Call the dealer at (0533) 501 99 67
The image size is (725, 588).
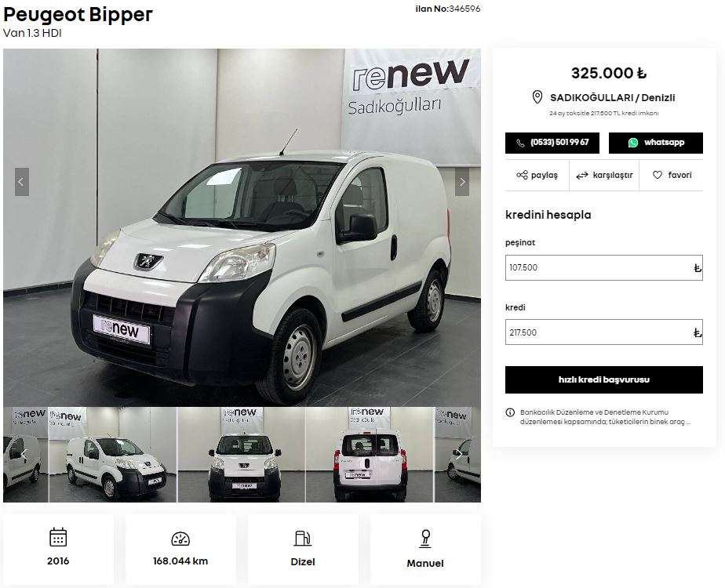coord(552,143)
